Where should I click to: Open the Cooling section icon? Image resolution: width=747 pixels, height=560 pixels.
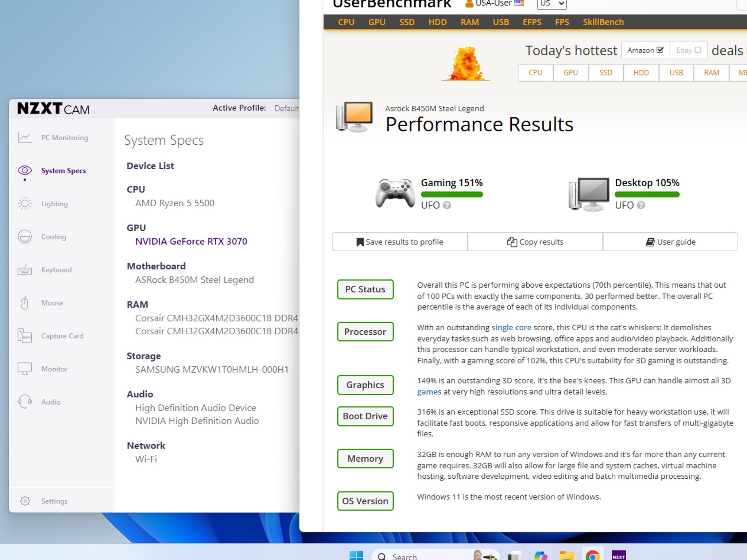25,237
